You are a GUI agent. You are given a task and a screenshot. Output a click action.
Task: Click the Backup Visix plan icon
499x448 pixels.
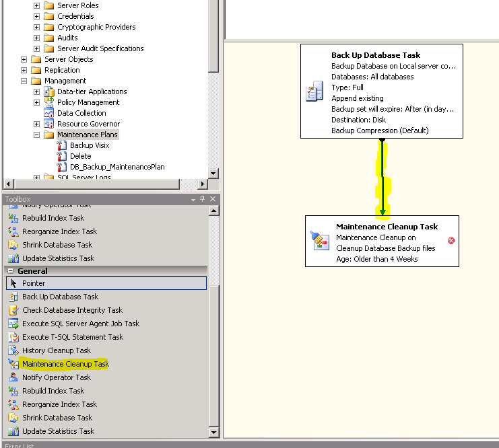coord(62,145)
